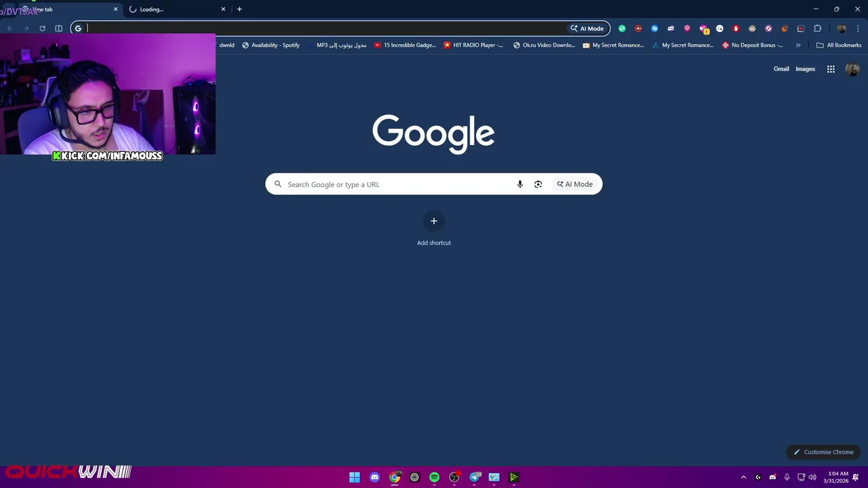
Task: Click the Chrome taskbar icon
Action: [395, 477]
